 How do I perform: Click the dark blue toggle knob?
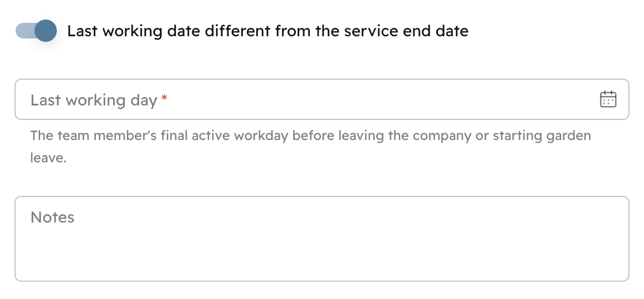click(x=46, y=31)
